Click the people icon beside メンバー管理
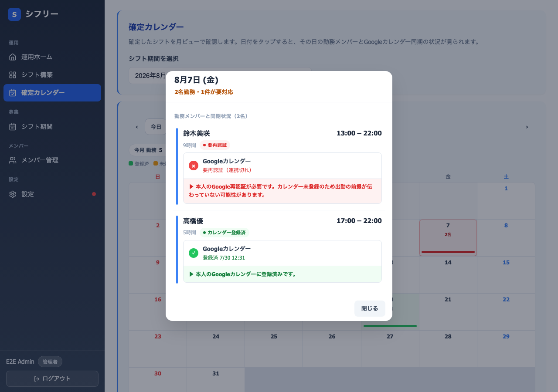 click(13, 160)
